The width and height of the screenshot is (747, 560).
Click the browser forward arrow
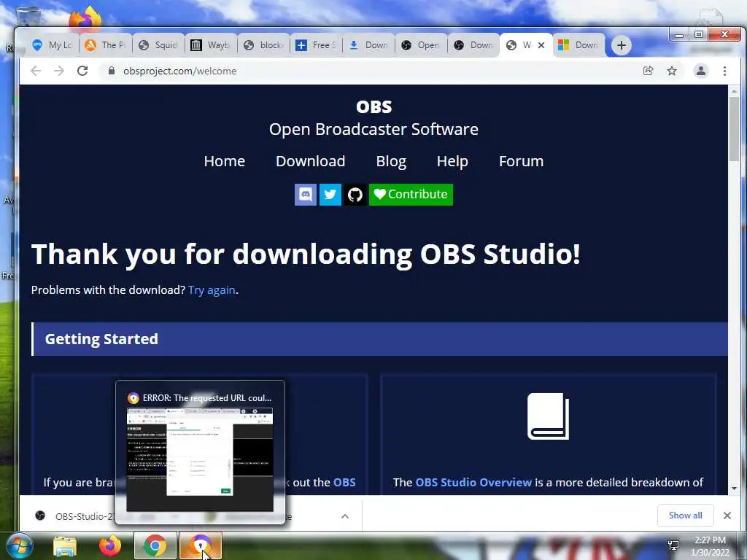[x=58, y=71]
